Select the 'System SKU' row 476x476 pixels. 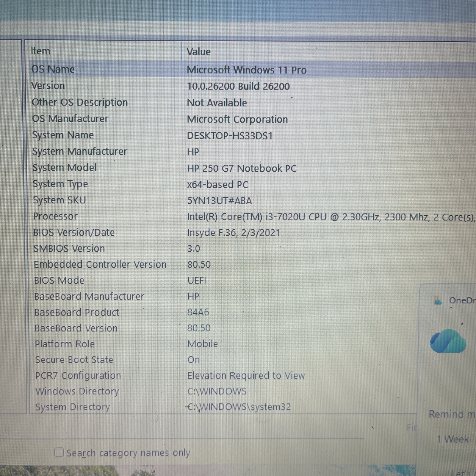[59, 200]
